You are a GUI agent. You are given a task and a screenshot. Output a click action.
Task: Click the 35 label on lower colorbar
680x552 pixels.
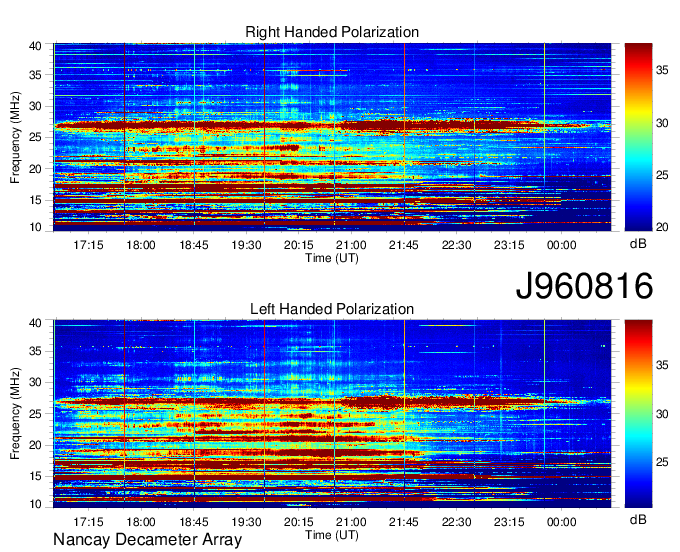click(662, 365)
